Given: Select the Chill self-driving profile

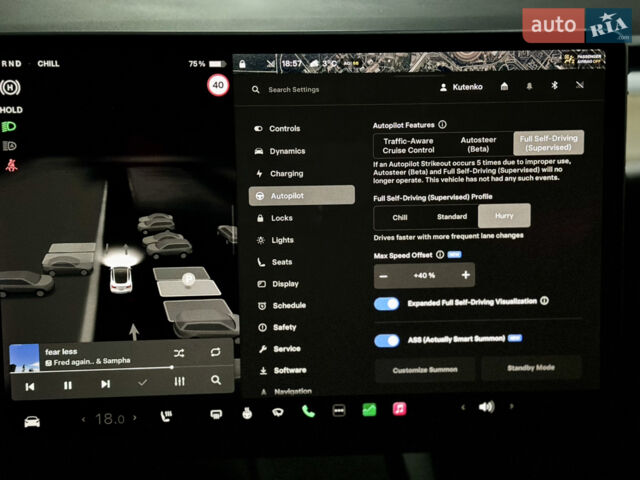Looking at the screenshot, I should pyautogui.click(x=400, y=218).
